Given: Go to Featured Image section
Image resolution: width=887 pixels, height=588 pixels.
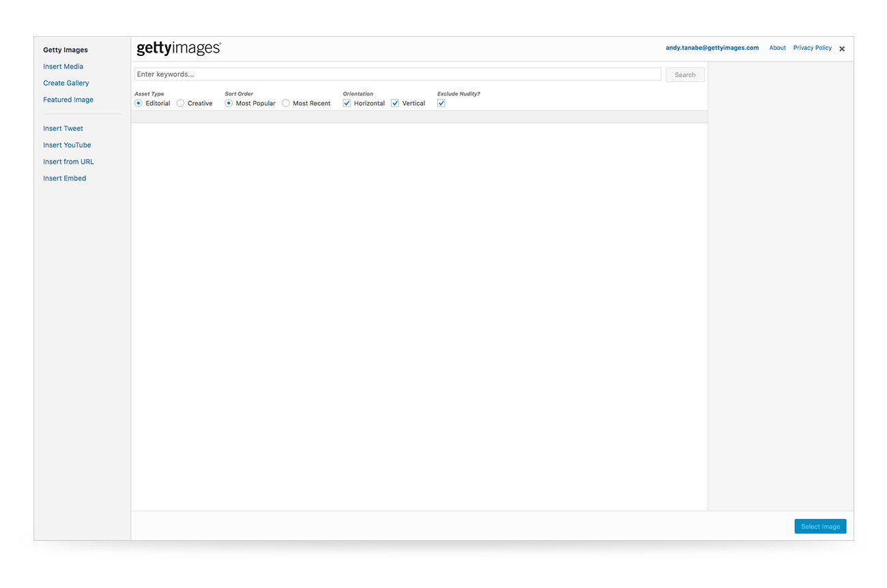Looking at the screenshot, I should pyautogui.click(x=68, y=100).
